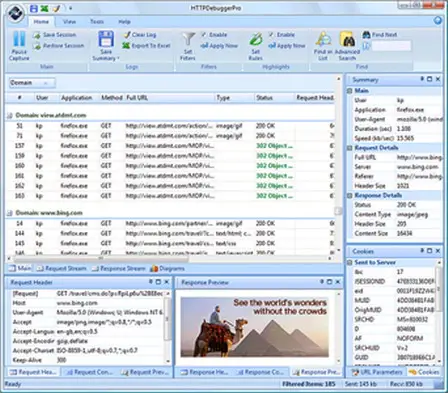Image resolution: width=448 pixels, height=393 pixels.
Task: Collapse the Request Details section in Summary
Action: click(350, 148)
